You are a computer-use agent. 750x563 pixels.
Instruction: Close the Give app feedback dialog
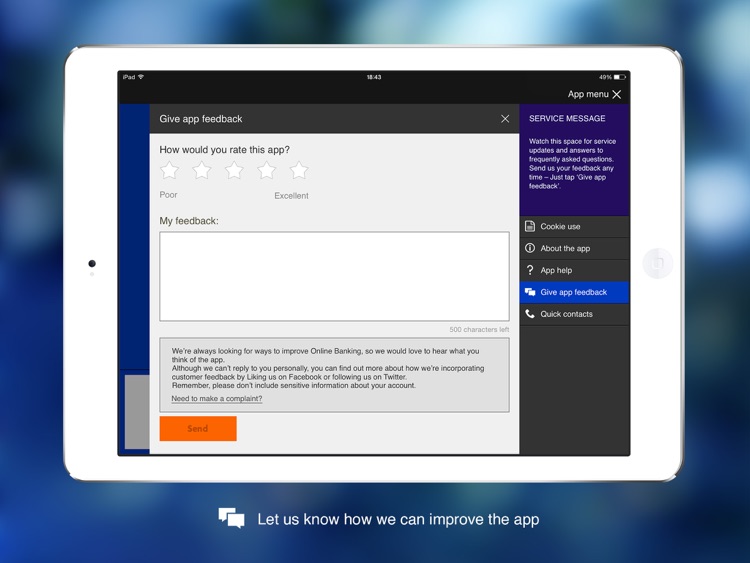coord(505,119)
